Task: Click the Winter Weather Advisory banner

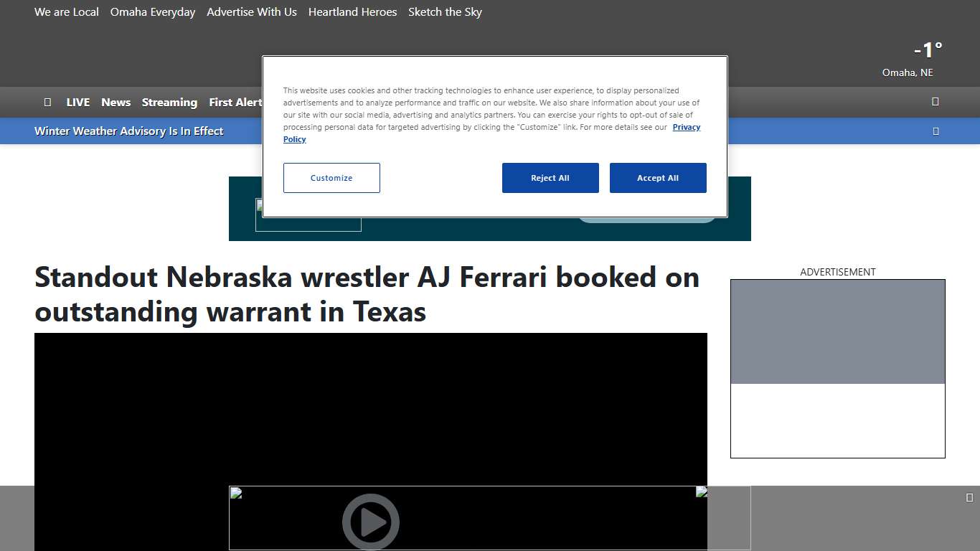Action: pyautogui.click(x=128, y=131)
